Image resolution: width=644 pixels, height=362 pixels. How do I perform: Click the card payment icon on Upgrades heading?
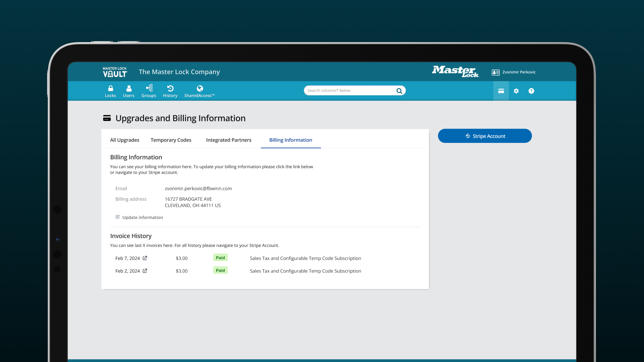click(x=106, y=118)
